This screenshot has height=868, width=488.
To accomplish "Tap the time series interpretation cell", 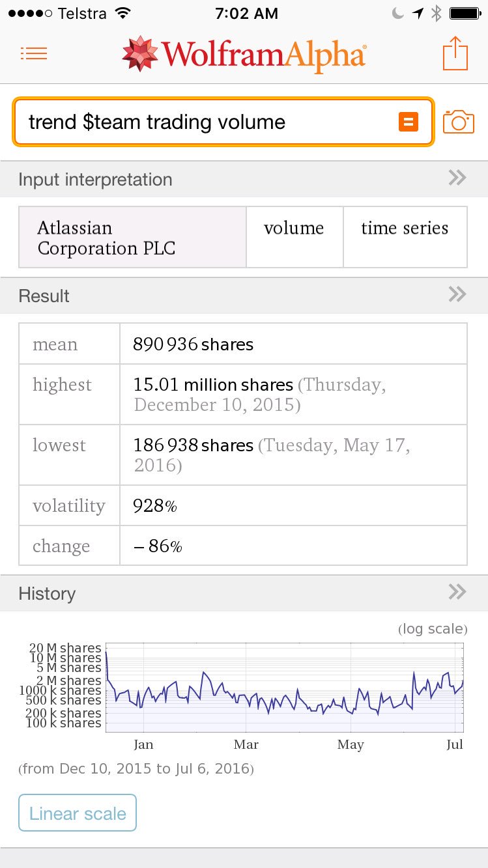I will point(405,237).
